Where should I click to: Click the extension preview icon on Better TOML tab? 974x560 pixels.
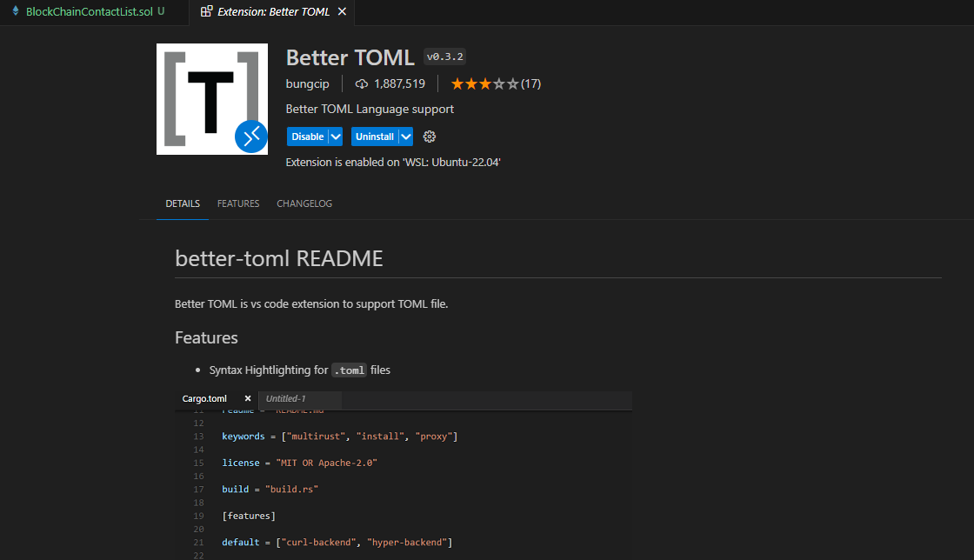click(206, 12)
